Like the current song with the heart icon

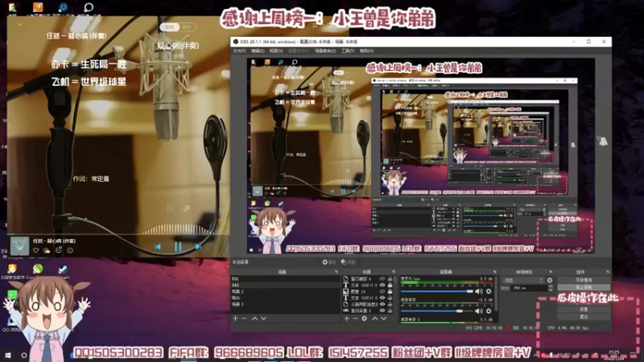click(36, 250)
